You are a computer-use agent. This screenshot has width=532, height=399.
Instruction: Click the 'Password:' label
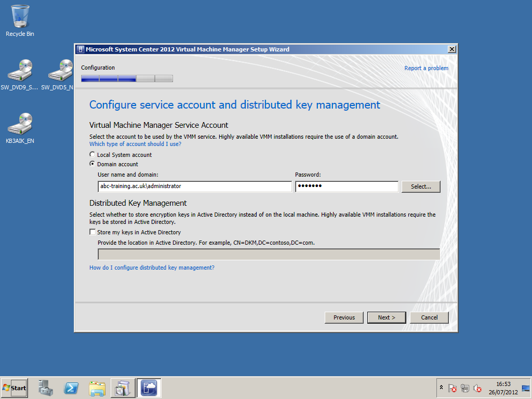tap(308, 175)
